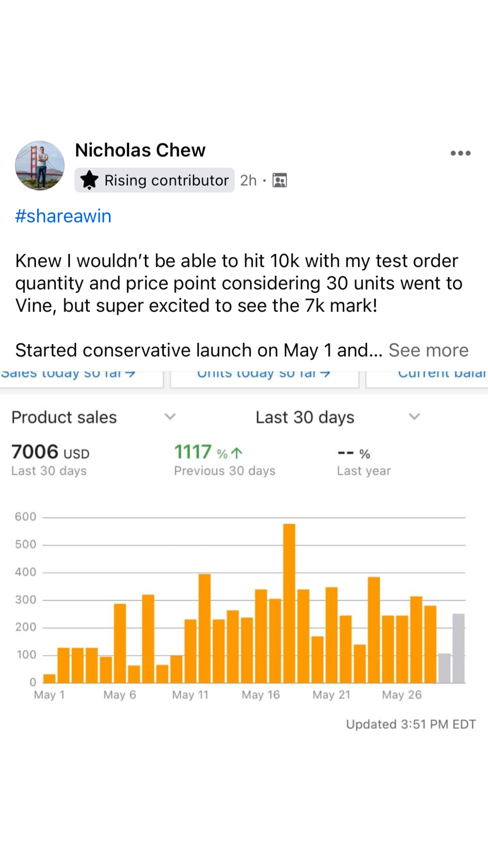Click the 7006 USD sales total
The image size is (488, 868).
50,452
